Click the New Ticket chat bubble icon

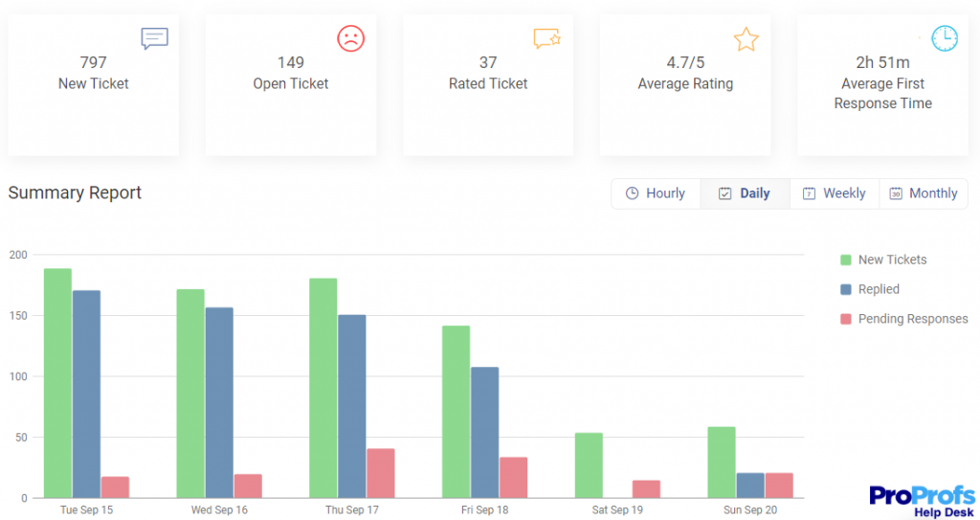pyautogui.click(x=154, y=38)
